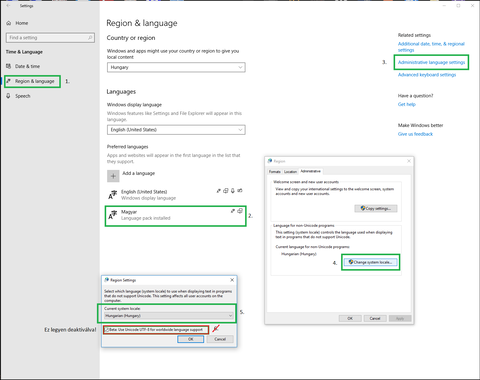Switch to the Location tab in Region dialog
The image size is (480, 380).
(x=290, y=172)
